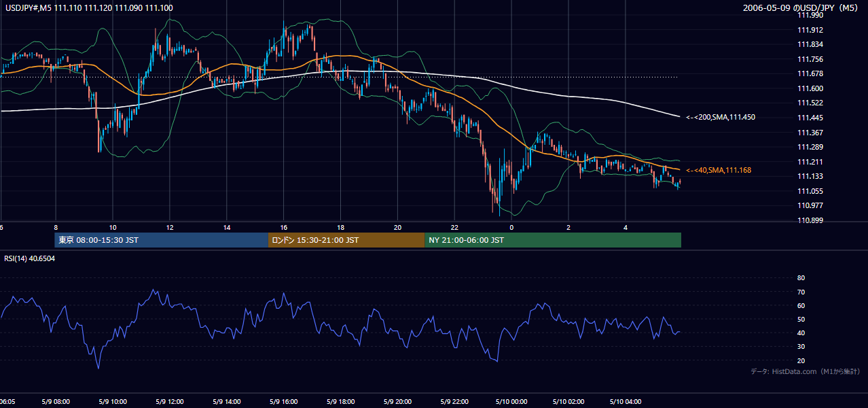Screen dimensions: 868x408
Task: Click RSI axis level 80
Action: 801,278
